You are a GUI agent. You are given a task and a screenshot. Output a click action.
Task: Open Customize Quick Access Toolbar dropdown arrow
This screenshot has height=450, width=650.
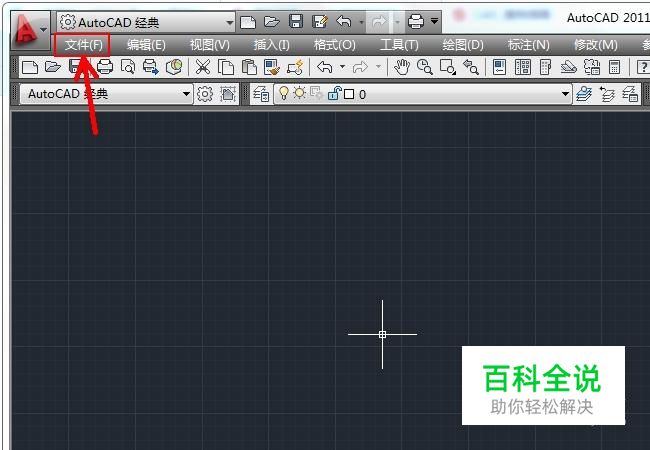click(434, 20)
